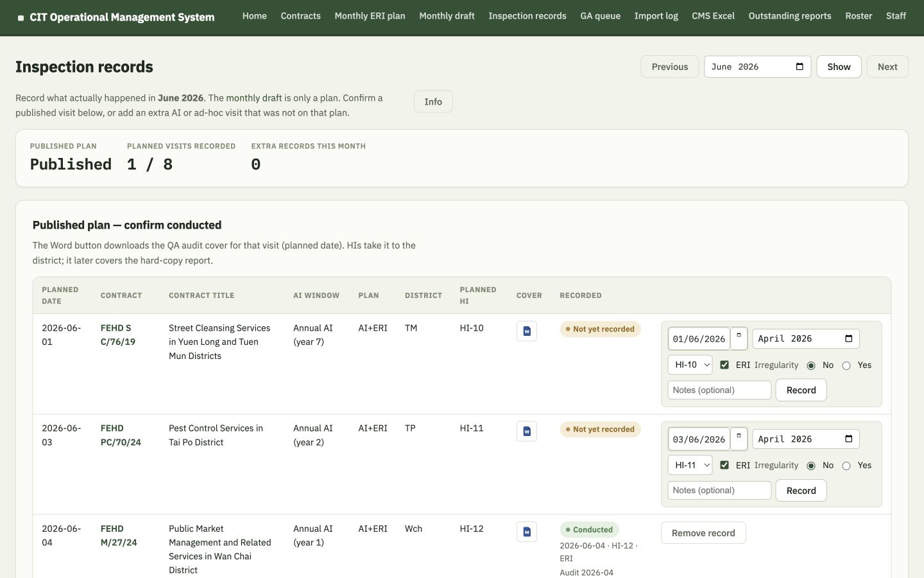Open calendar icon in HI-11 row's April 2026 field
The image size is (924, 578).
click(848, 439)
